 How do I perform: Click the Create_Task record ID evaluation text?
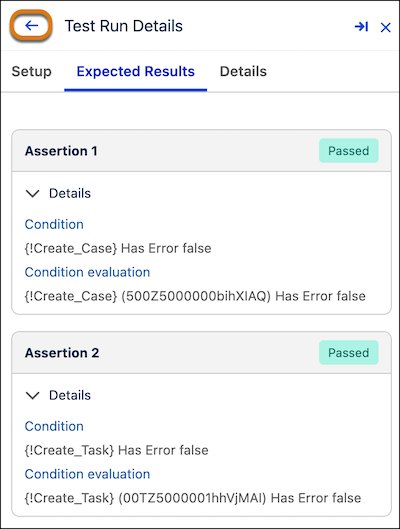tap(193, 498)
